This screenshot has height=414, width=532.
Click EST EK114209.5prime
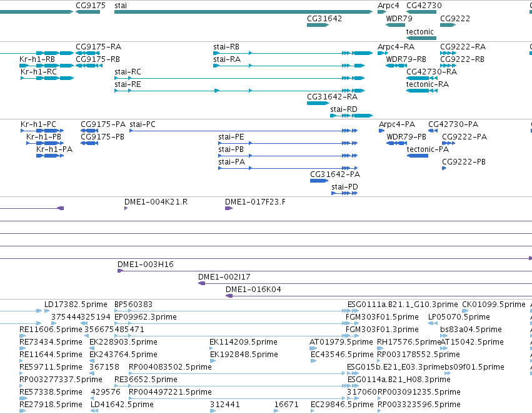[x=213, y=348]
